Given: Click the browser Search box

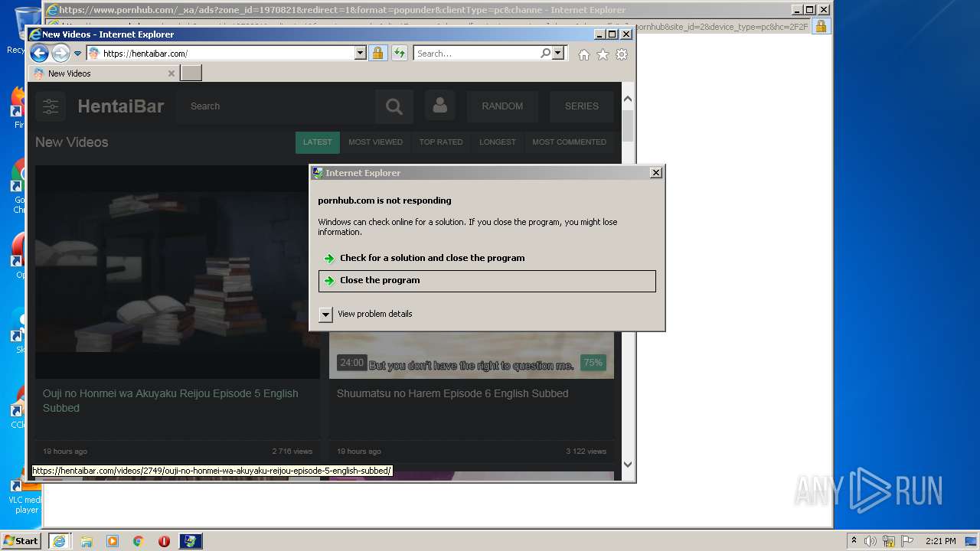Looking at the screenshot, I should (x=476, y=54).
